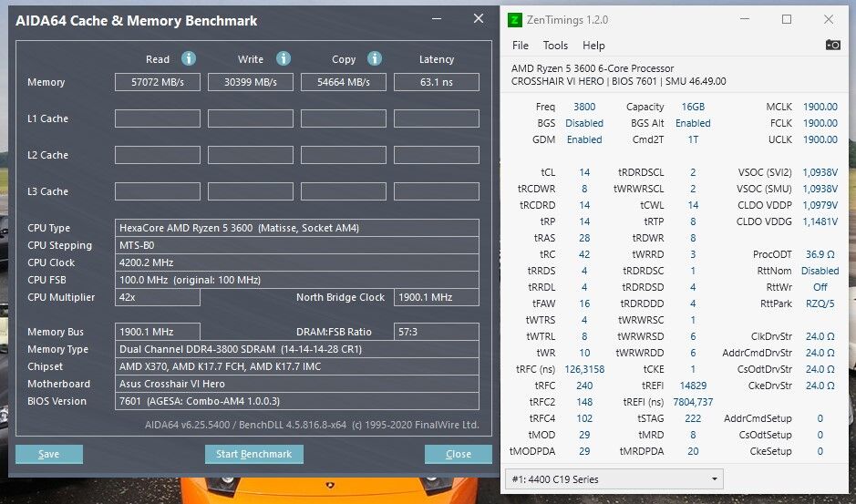The image size is (856, 504).
Task: Click the FCLK value '1900.00'
Action: click(x=820, y=123)
